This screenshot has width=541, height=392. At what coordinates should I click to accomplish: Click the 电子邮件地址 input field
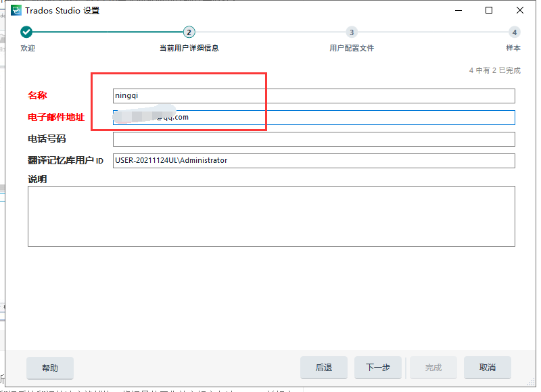(x=314, y=118)
